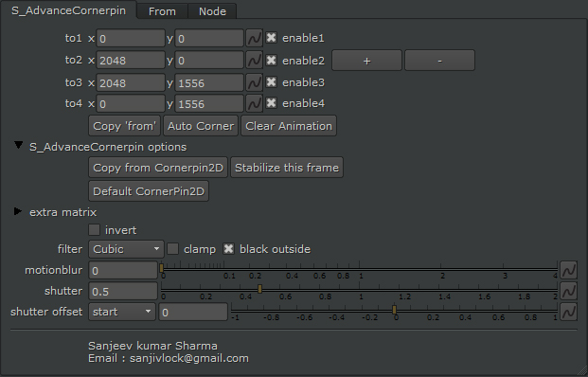Open animation menu for to4 knob
The image size is (588, 377).
point(255,103)
